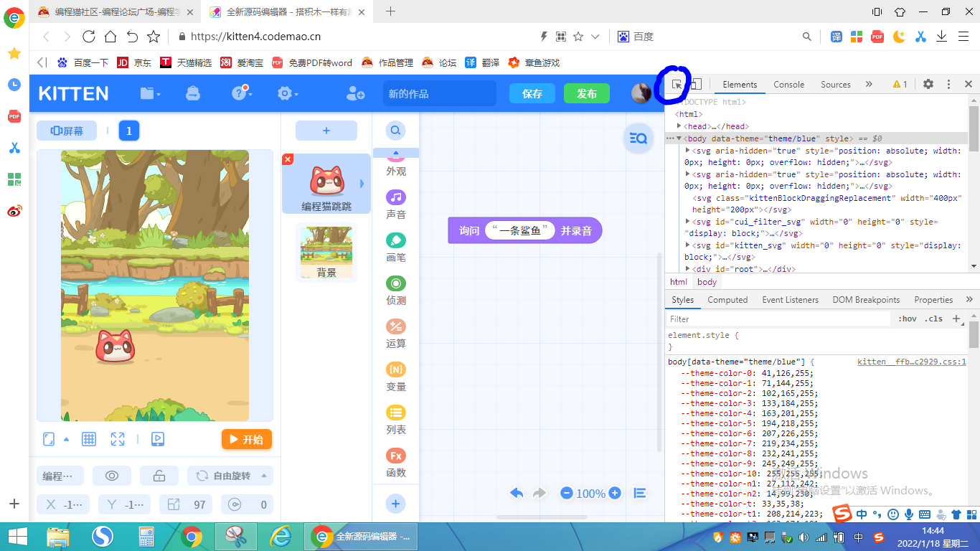Screen dimensions: 980x551
Task: Toggle the .cls class editor
Action: tap(933, 319)
